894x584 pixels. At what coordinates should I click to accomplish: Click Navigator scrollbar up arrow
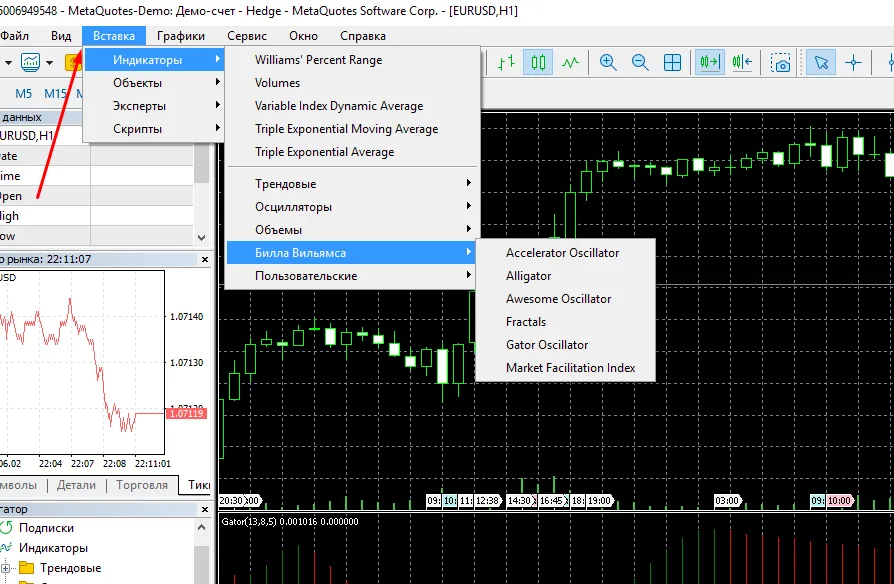tap(201, 528)
